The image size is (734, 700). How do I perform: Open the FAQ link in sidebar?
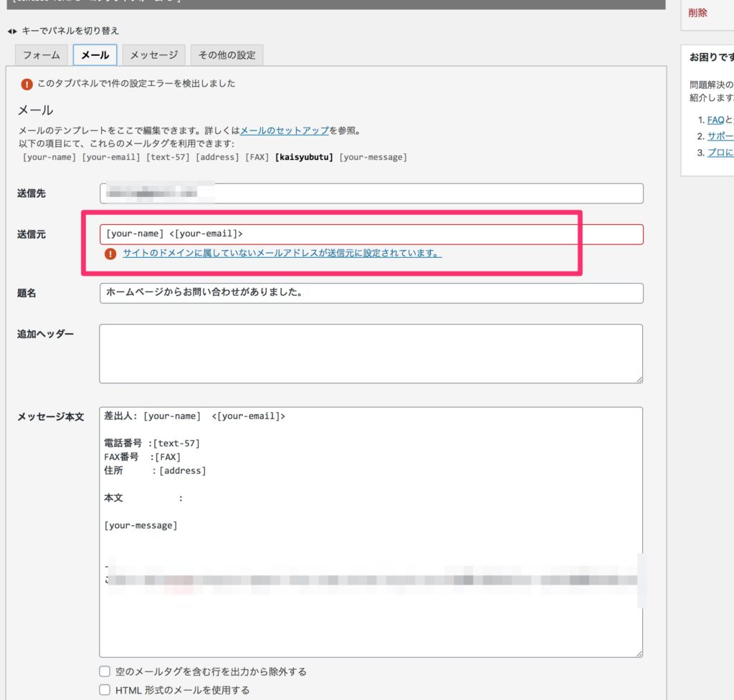point(715,120)
